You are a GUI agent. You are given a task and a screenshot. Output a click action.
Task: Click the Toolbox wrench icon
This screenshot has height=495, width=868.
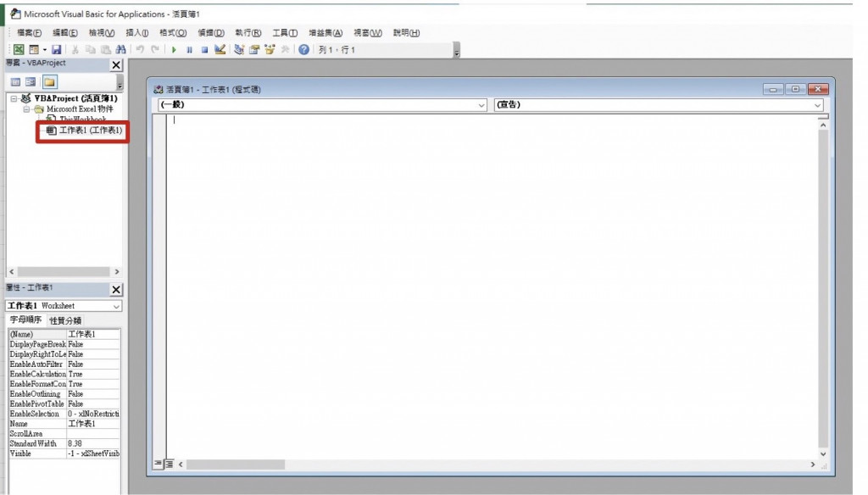pyautogui.click(x=285, y=50)
